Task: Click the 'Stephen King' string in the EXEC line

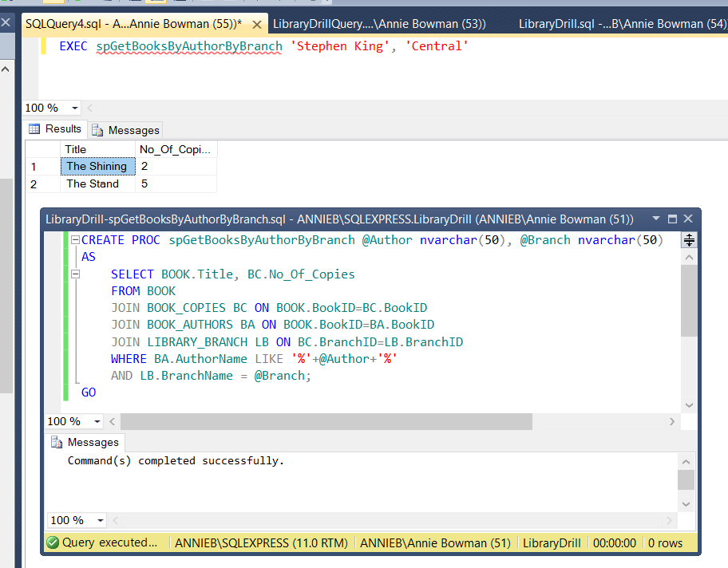Action: 340,46
